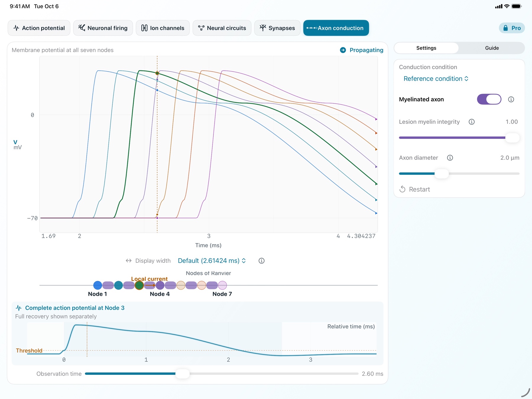Click the 4.304237 axis end value
Viewport: 532px width, 399px height.
(361, 236)
